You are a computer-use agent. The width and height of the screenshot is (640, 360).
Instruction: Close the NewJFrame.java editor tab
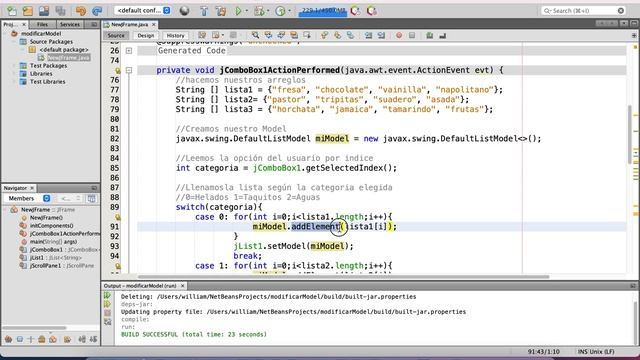154,24
